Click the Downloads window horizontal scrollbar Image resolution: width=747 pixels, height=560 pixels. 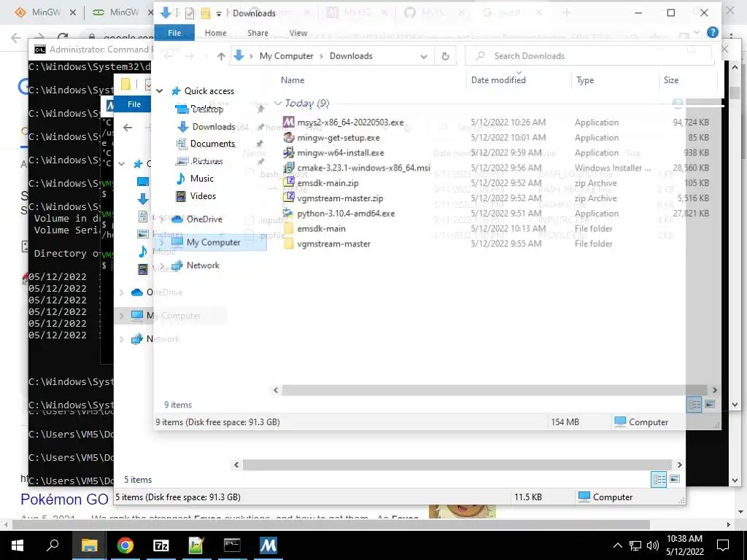(x=494, y=390)
